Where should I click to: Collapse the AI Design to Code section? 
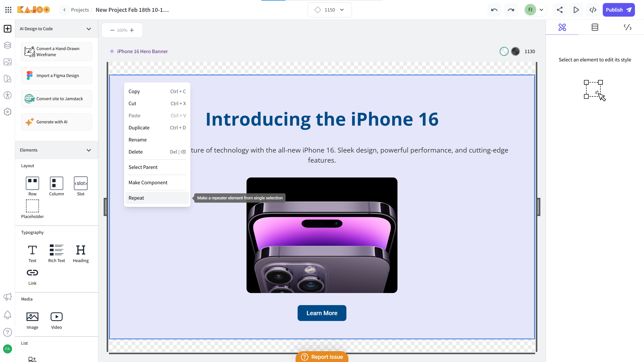(89, 29)
